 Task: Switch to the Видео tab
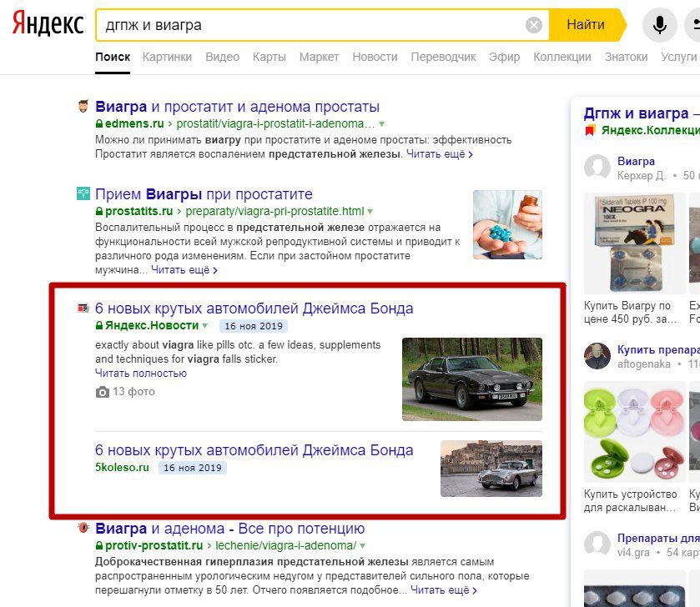222,57
